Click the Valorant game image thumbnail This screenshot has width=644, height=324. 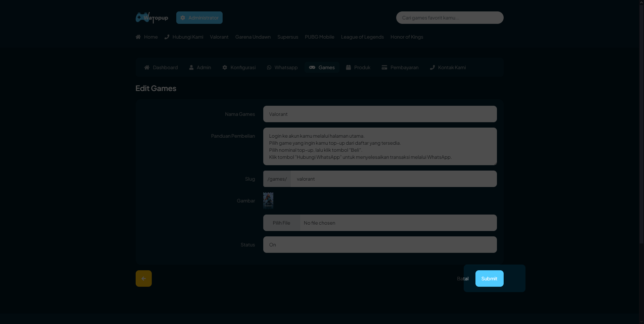[x=268, y=201]
